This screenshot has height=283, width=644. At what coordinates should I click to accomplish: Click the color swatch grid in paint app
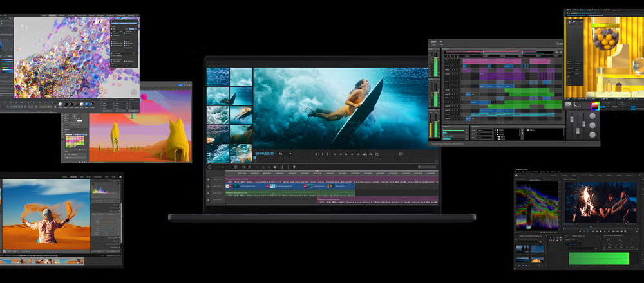[75, 141]
